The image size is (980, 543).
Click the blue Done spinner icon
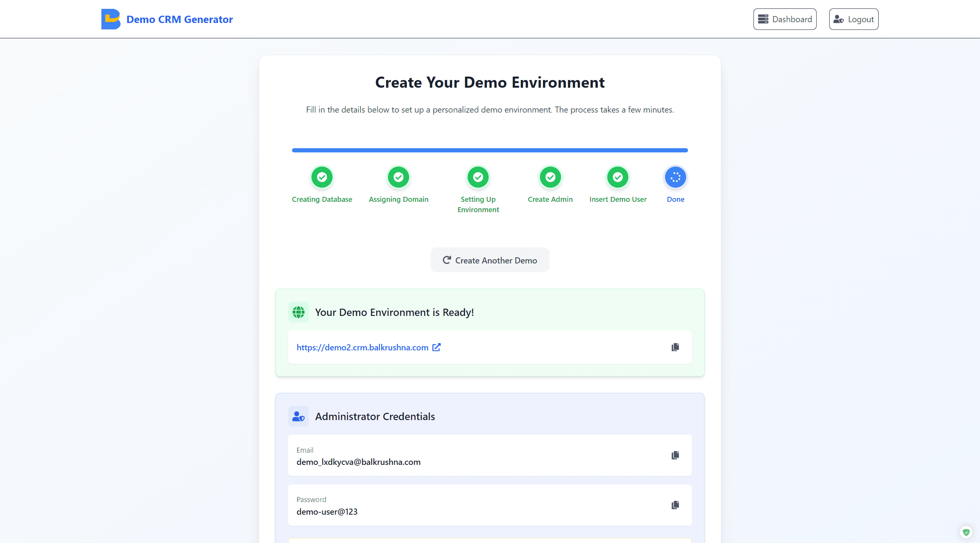[x=675, y=177]
